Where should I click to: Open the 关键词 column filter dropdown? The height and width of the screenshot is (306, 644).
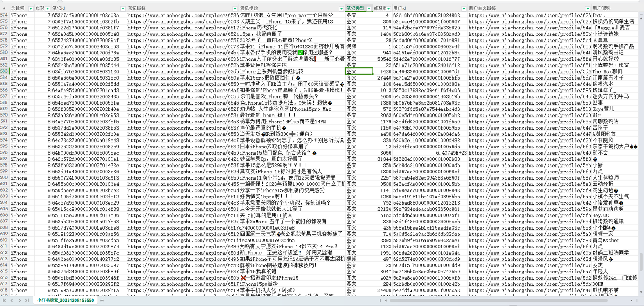[30, 8]
